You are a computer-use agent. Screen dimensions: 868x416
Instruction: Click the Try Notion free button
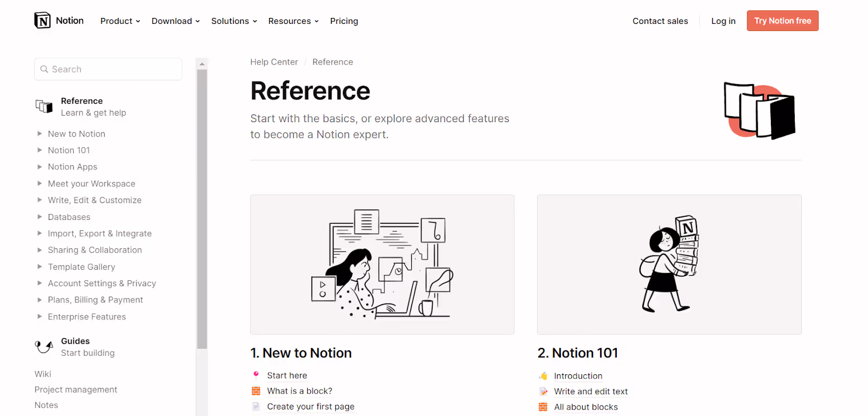782,21
